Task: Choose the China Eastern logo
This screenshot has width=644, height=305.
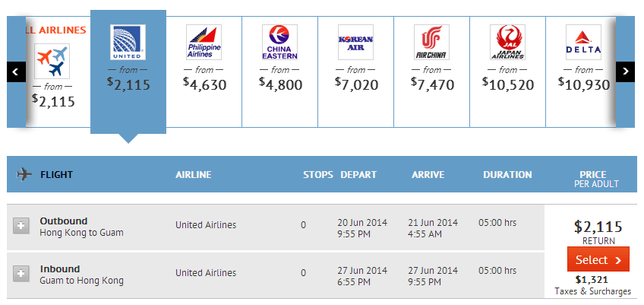Action: point(279,42)
